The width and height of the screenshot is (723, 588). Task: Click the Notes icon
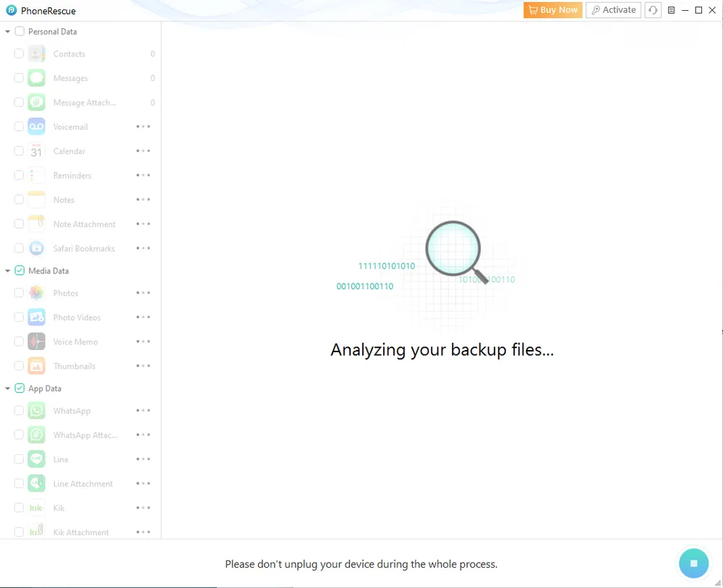tap(36, 200)
